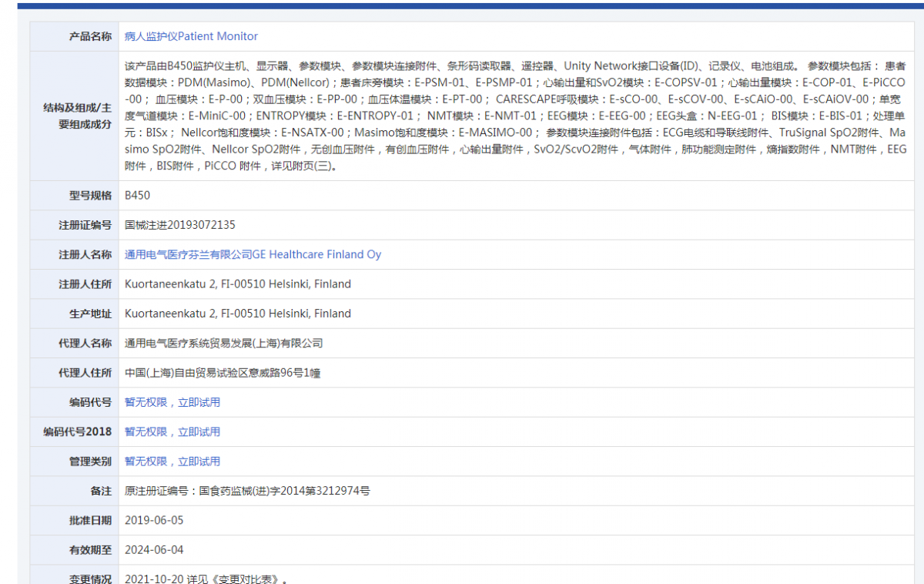Image resolution: width=924 pixels, height=584 pixels.
Task: Select approval date 2019-06-05
Action: [154, 520]
